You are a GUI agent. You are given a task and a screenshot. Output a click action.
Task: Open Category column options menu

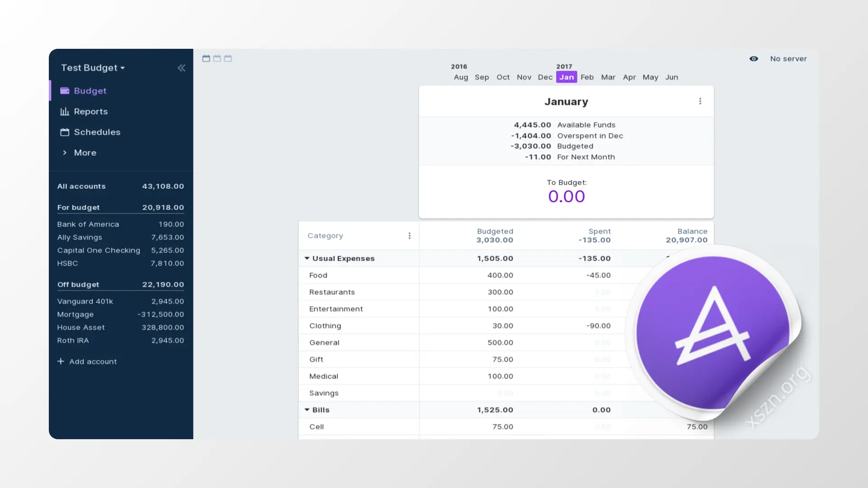[x=410, y=236]
